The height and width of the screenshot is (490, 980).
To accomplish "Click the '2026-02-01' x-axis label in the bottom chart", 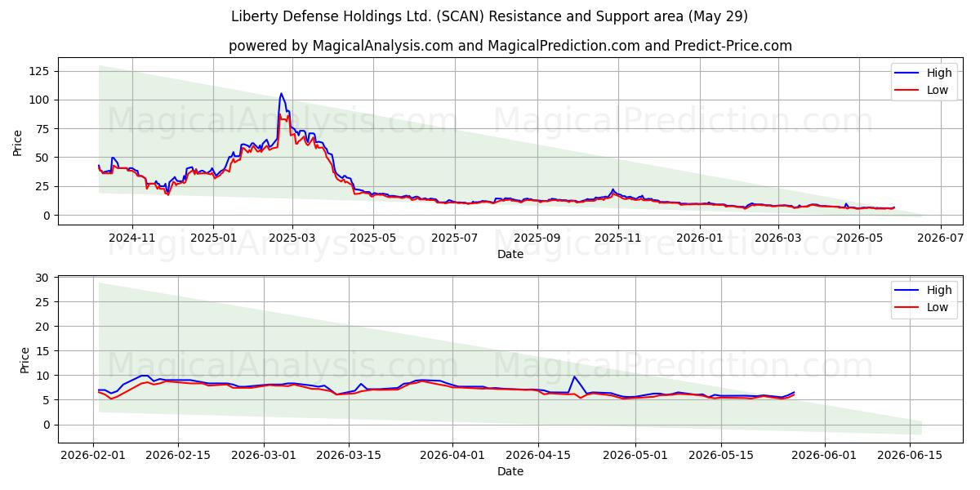I will click(93, 455).
